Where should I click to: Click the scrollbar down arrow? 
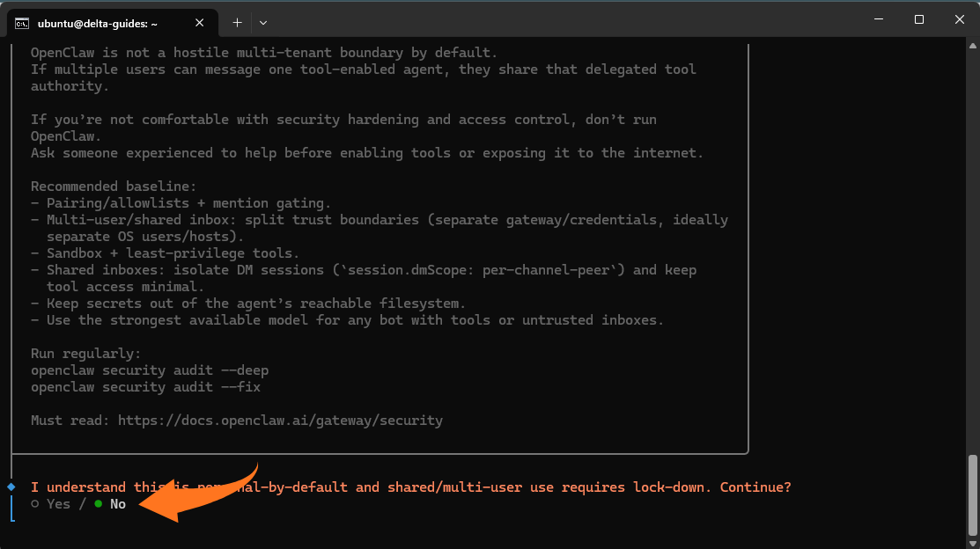pos(972,541)
